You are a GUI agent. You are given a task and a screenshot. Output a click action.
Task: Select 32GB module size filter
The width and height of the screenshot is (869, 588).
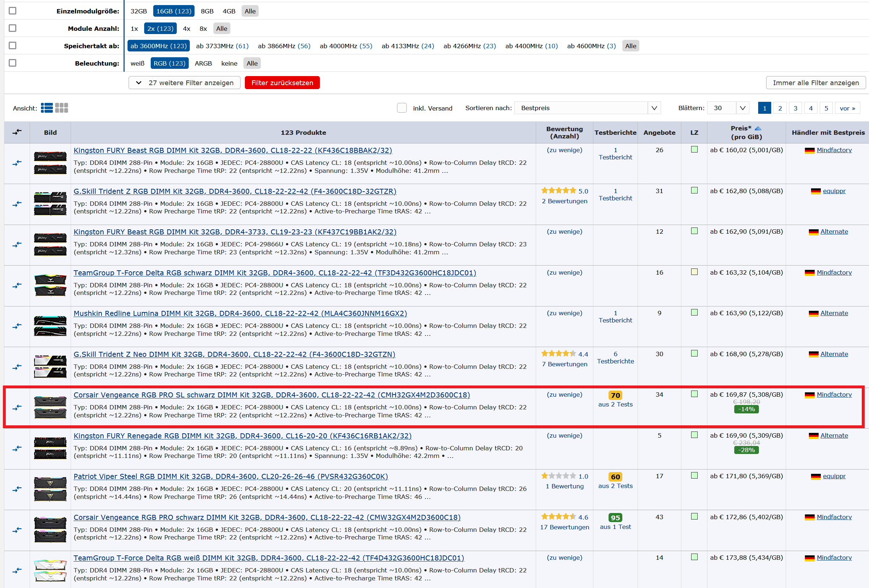coord(139,11)
